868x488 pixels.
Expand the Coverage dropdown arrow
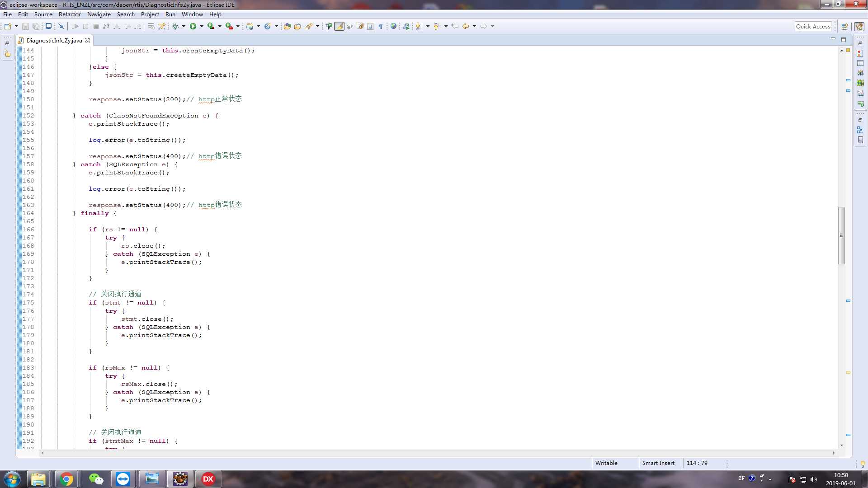click(220, 26)
